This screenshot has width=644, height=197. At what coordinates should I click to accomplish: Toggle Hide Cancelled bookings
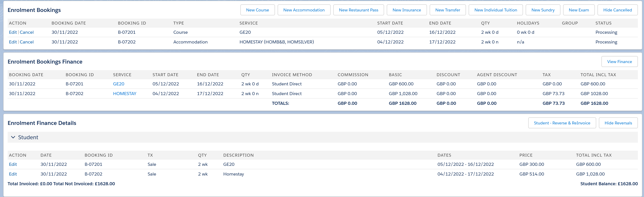(x=617, y=10)
